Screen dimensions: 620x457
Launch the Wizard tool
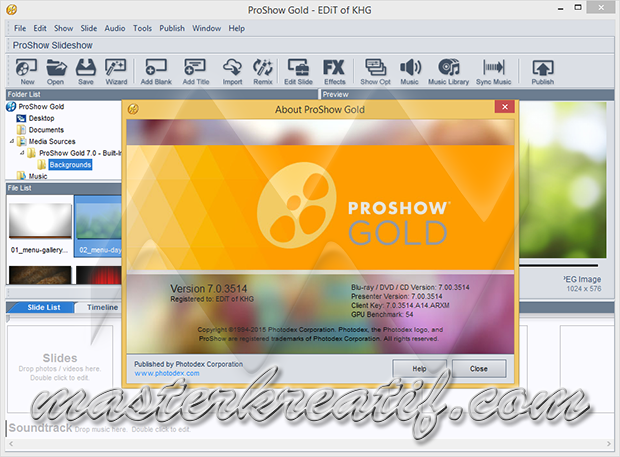click(116, 72)
